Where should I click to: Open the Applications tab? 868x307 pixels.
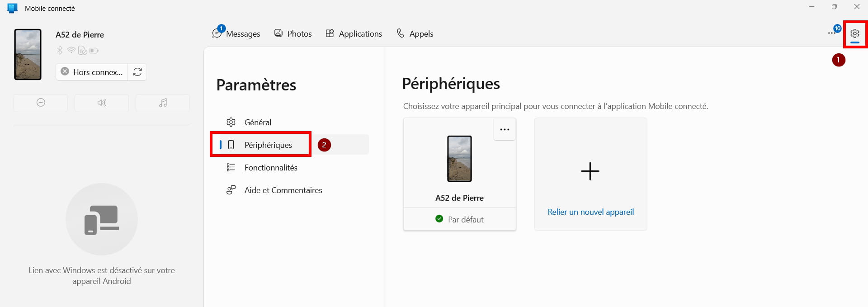coord(354,33)
